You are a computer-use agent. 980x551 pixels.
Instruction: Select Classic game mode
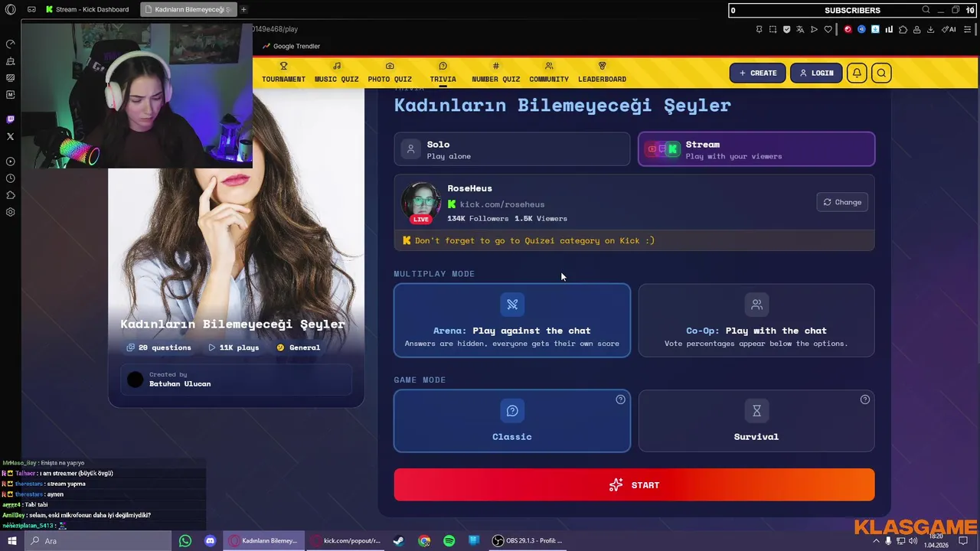click(x=511, y=421)
